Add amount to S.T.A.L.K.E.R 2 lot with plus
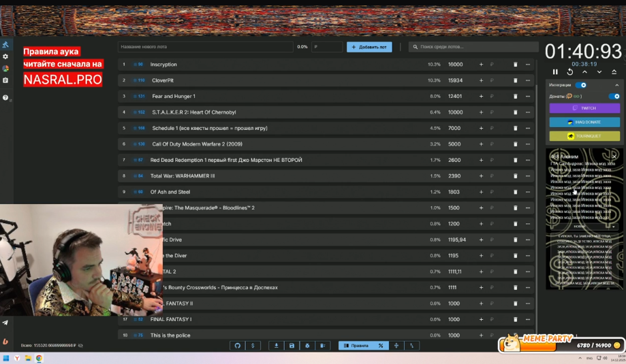The width and height of the screenshot is (626, 364). coord(481,112)
